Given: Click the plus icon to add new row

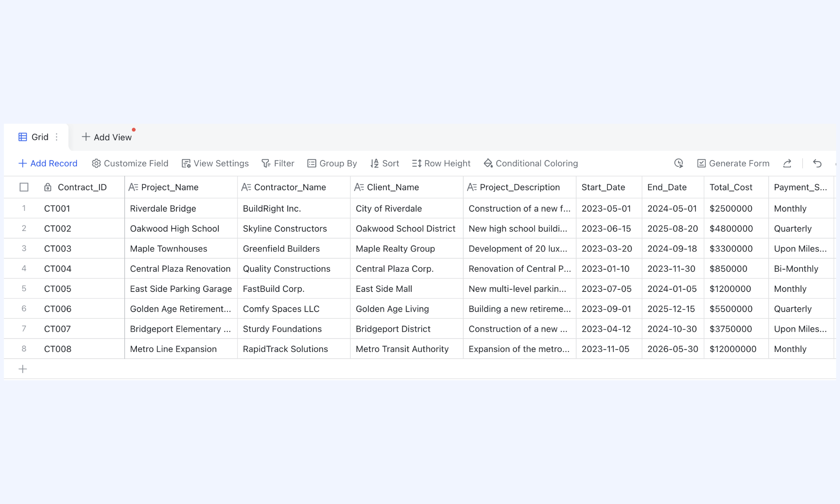Looking at the screenshot, I should [23, 369].
